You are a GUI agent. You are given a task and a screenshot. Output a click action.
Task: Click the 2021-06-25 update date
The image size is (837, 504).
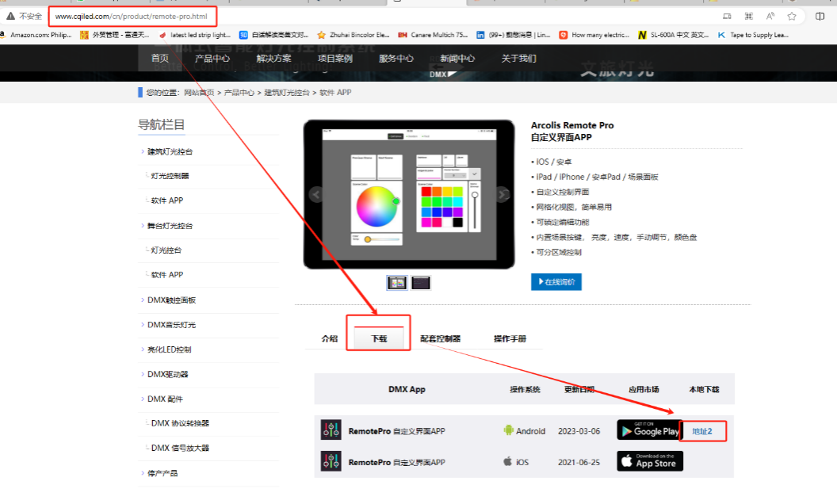(579, 462)
